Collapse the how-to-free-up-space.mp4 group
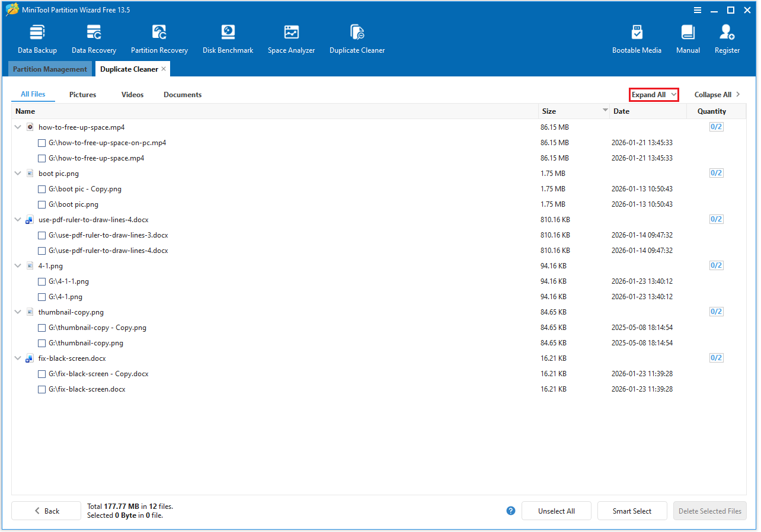761x532 pixels. (17, 127)
